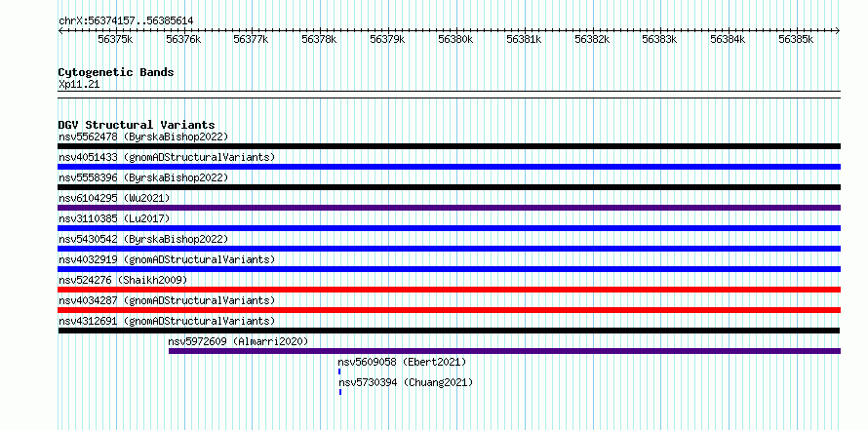Select the Xp11.21 band label
The width and height of the screenshot is (868, 430).
(79, 85)
